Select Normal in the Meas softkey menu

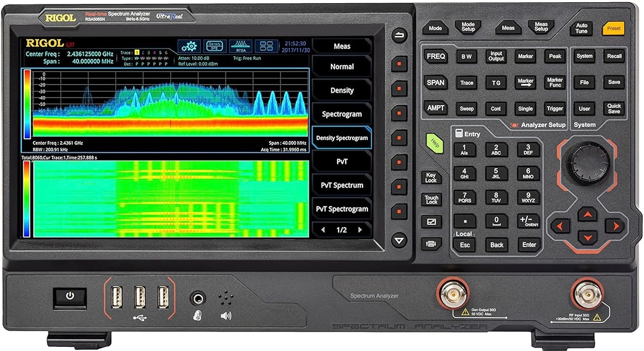pos(342,67)
